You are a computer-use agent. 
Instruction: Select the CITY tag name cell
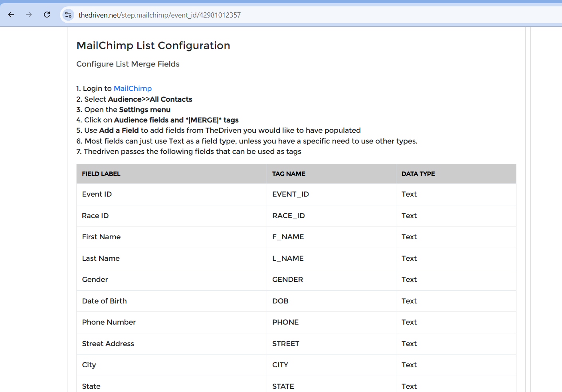tap(331, 365)
